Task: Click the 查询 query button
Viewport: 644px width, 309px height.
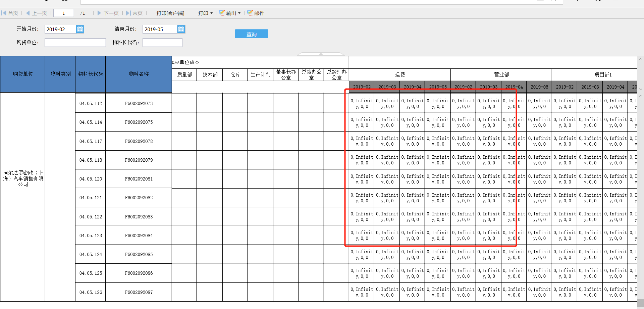Action: pos(252,34)
